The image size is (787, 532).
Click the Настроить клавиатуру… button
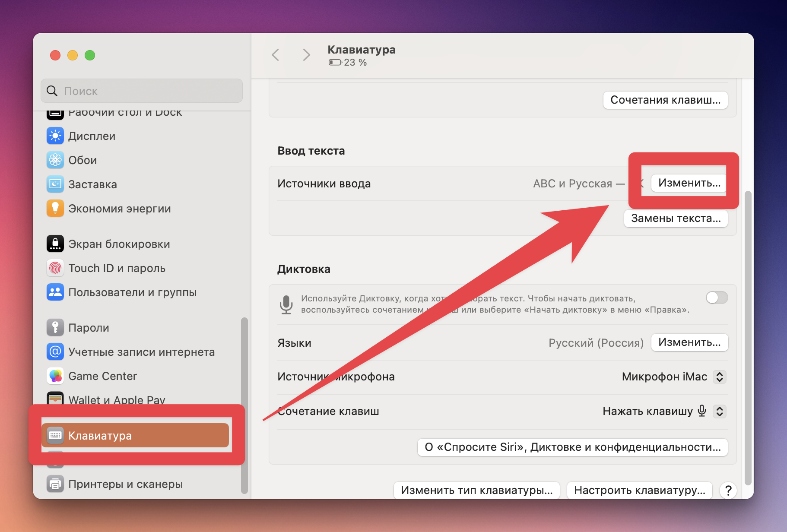pyautogui.click(x=640, y=490)
